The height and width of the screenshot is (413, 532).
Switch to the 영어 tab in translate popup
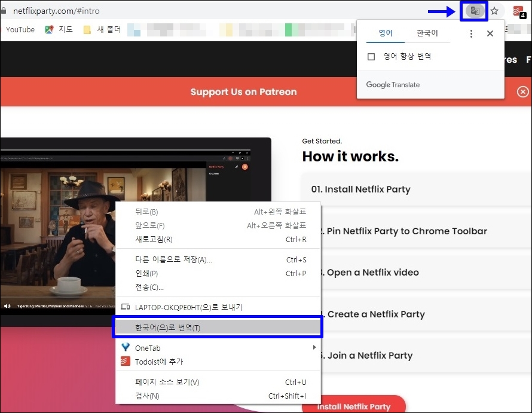click(386, 33)
